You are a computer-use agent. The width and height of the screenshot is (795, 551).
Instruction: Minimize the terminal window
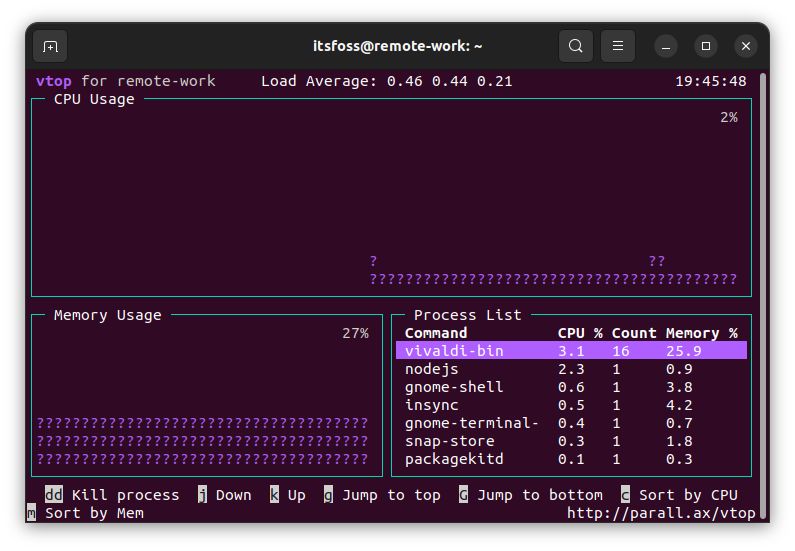pyautogui.click(x=666, y=47)
